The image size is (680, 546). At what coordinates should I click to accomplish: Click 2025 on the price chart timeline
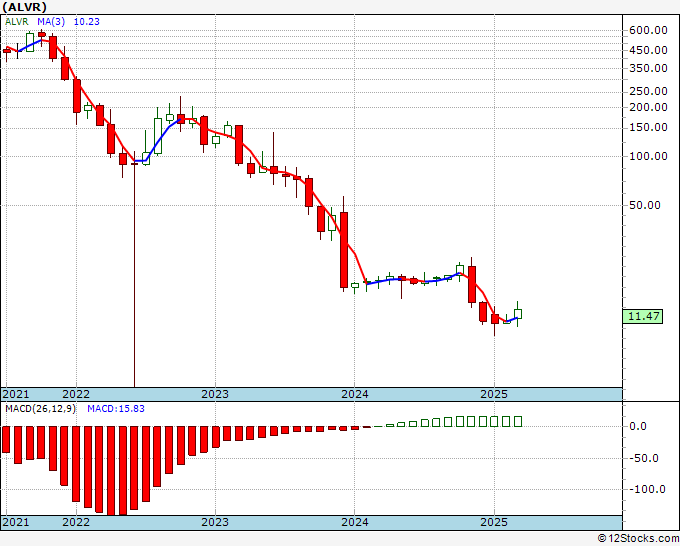494,394
